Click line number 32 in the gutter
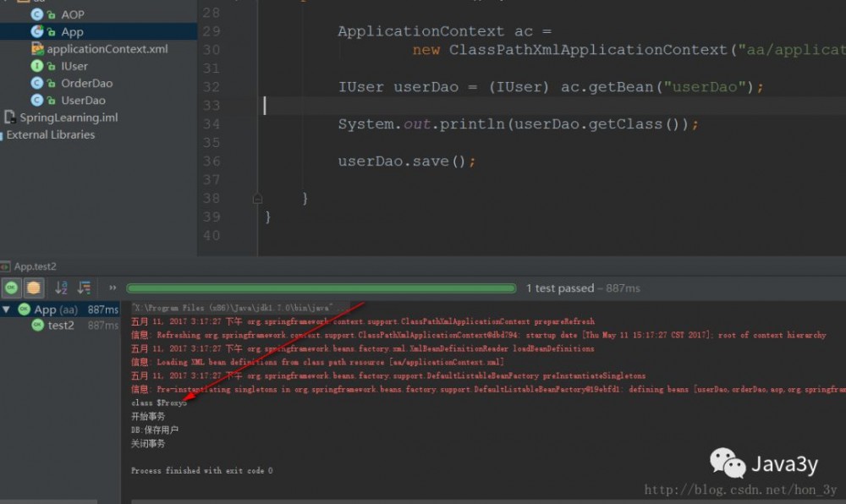The image size is (846, 504). 211,87
